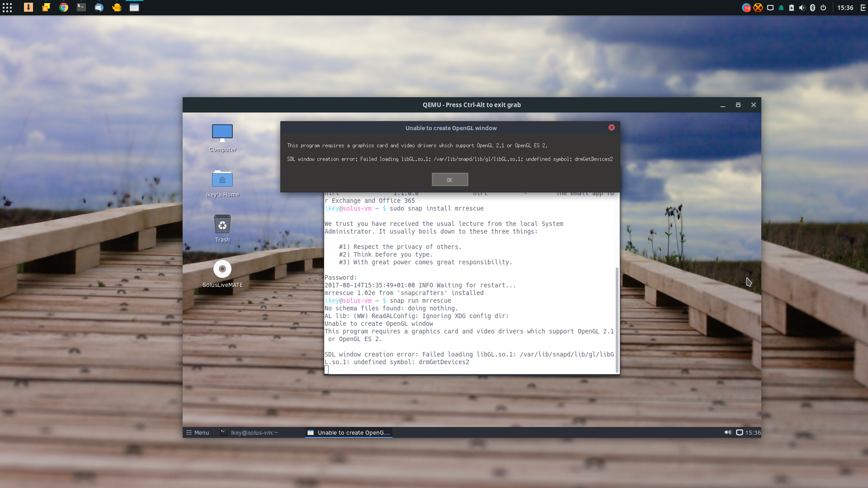Open the Budgie applications menu grid
The width and height of the screenshot is (868, 488).
tap(7, 8)
